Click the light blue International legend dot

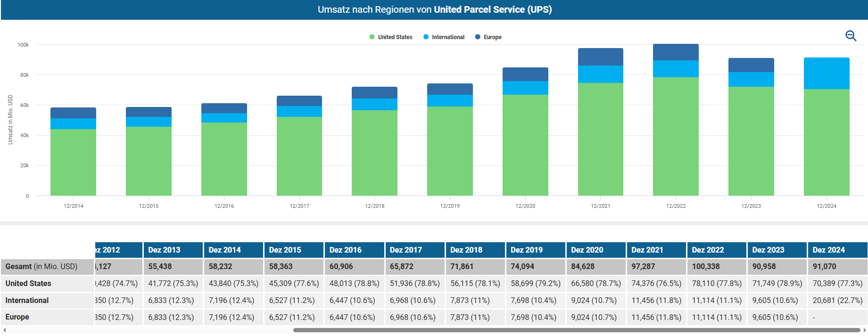(x=426, y=37)
